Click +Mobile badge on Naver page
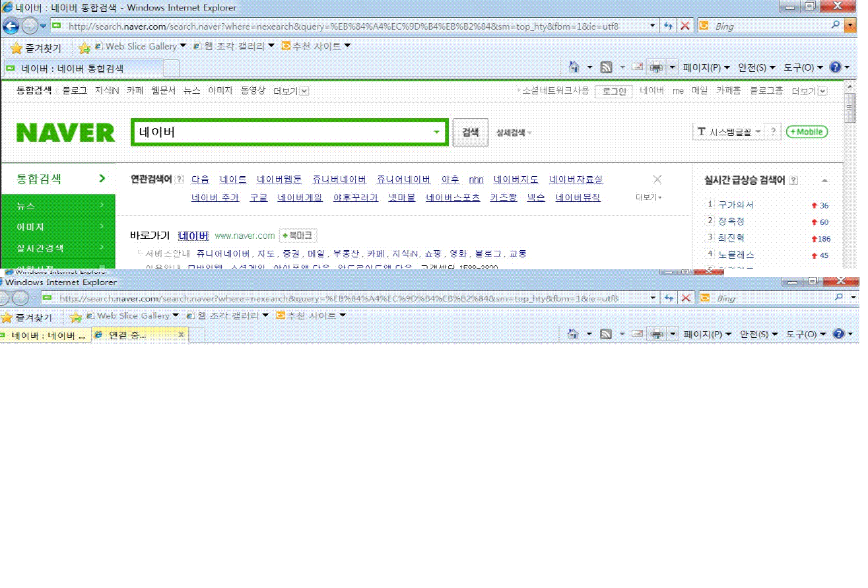Screen dimensions: 868x588 pos(807,132)
